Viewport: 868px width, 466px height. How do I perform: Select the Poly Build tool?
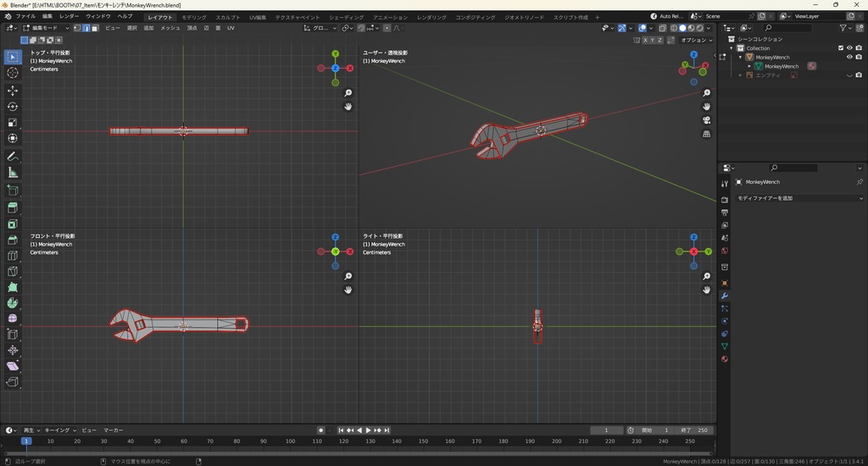13,286
